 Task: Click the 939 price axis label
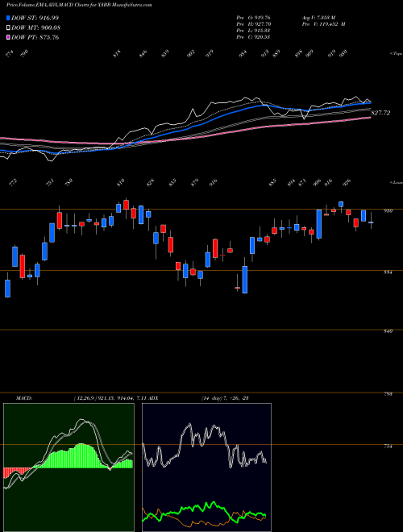[x=388, y=211]
